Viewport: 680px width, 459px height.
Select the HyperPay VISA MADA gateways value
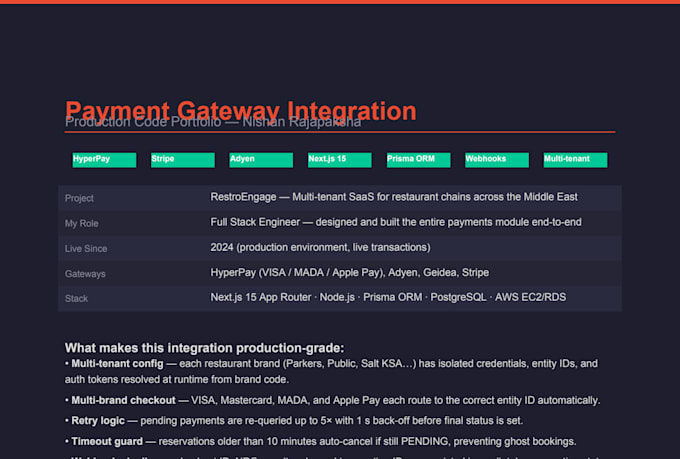pyautogui.click(x=350, y=272)
